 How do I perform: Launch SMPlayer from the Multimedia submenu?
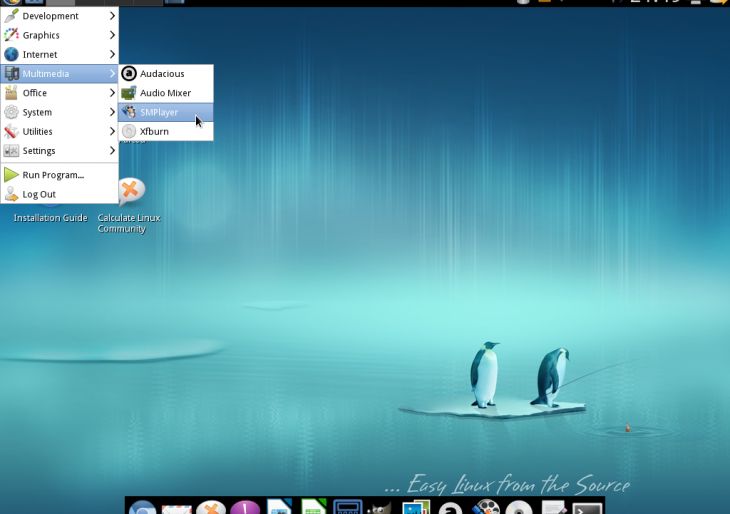(x=158, y=112)
